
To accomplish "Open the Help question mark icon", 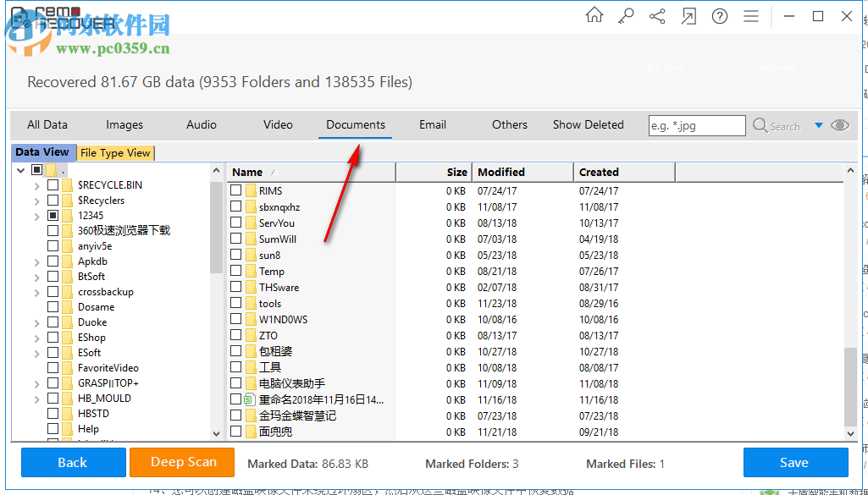I will 719,15.
